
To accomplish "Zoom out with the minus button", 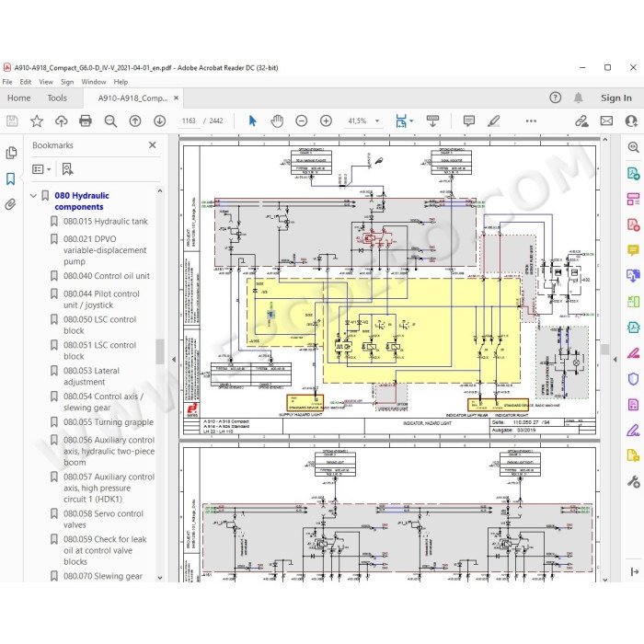I will pos(302,121).
